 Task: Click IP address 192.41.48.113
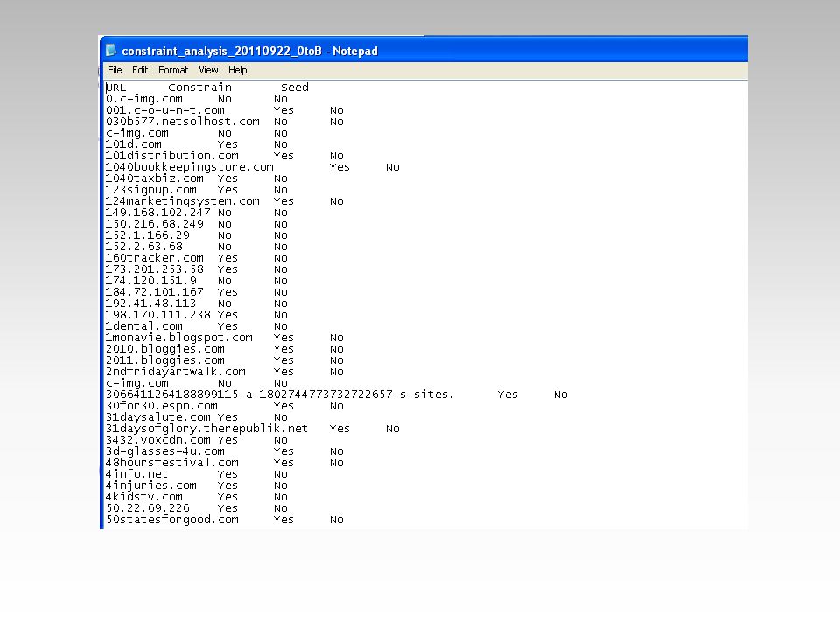pos(151,304)
